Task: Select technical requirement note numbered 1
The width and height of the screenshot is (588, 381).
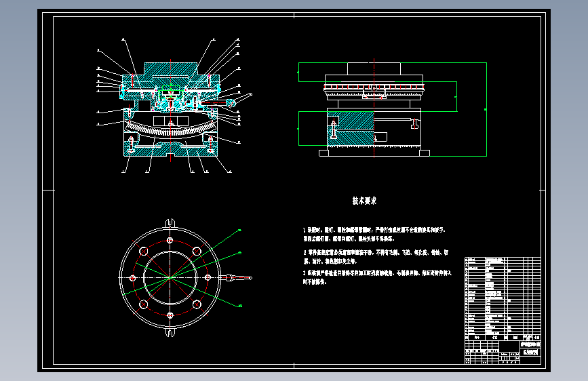Action: (374, 234)
